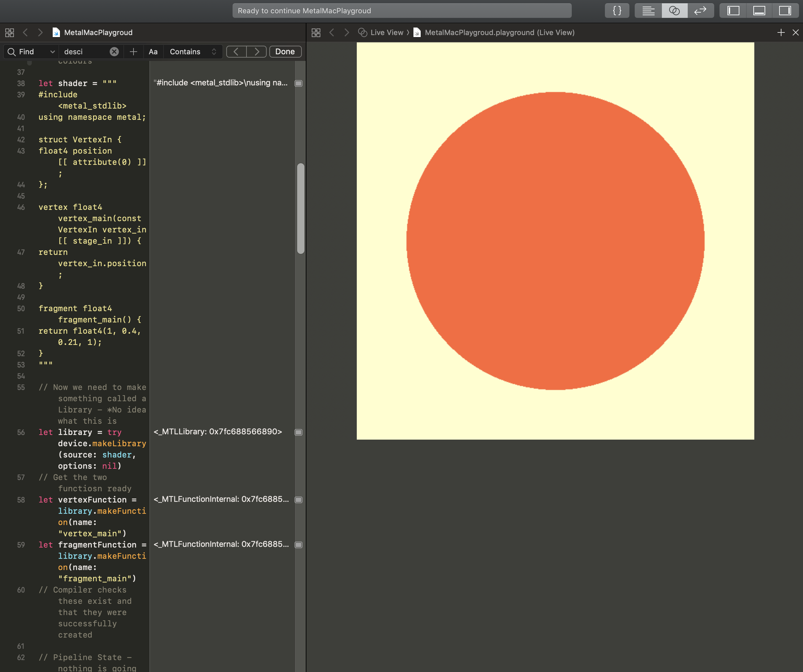Click the struct VertexIn line
The height and width of the screenshot is (672, 803).
click(80, 140)
